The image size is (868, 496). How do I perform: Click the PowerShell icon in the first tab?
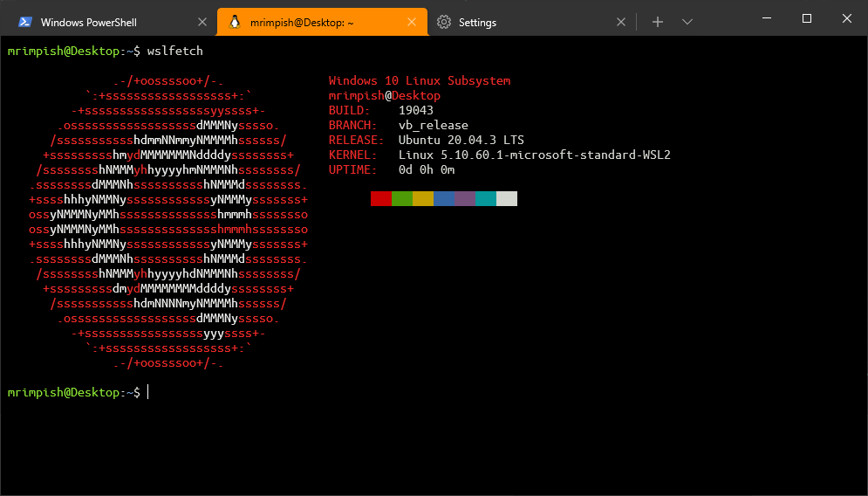pos(24,22)
